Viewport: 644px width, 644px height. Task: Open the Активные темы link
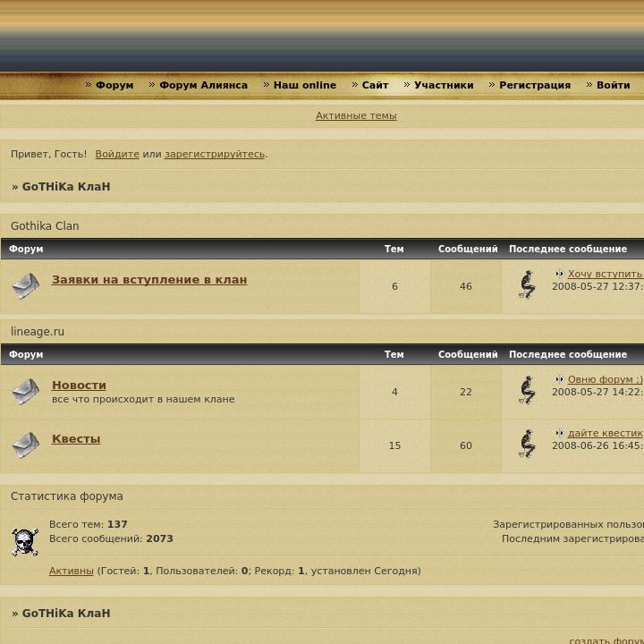(356, 115)
